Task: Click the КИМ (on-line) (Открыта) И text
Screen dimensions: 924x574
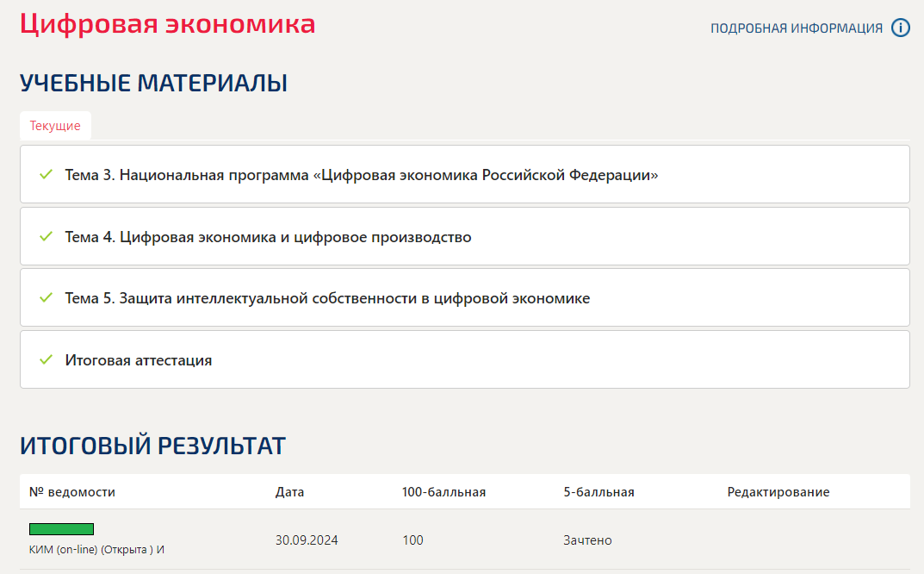Action: point(96,550)
